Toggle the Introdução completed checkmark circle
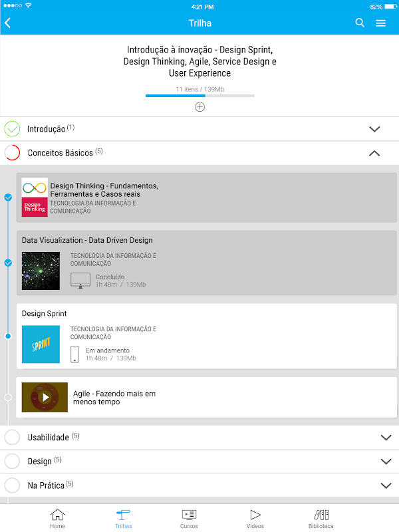The width and height of the screenshot is (399, 532). pos(12,129)
